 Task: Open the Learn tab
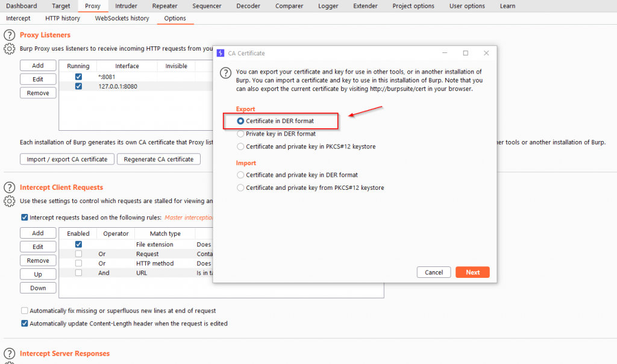pos(507,6)
